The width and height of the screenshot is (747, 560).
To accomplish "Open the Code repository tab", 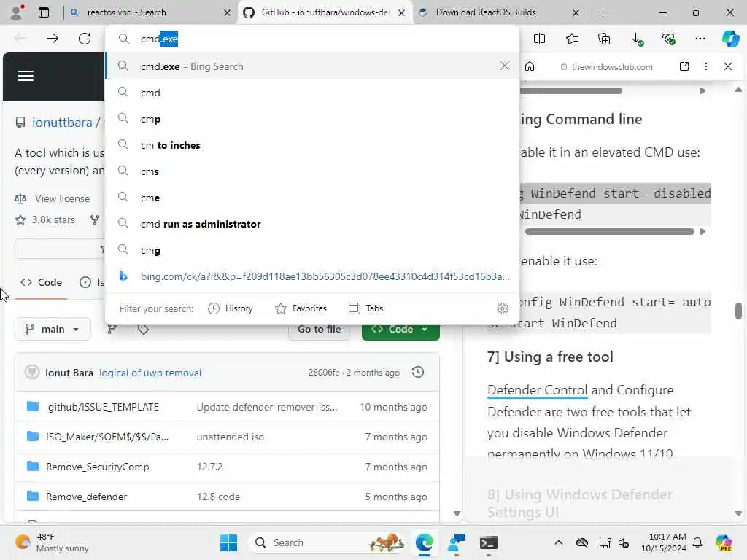I will coord(41,282).
